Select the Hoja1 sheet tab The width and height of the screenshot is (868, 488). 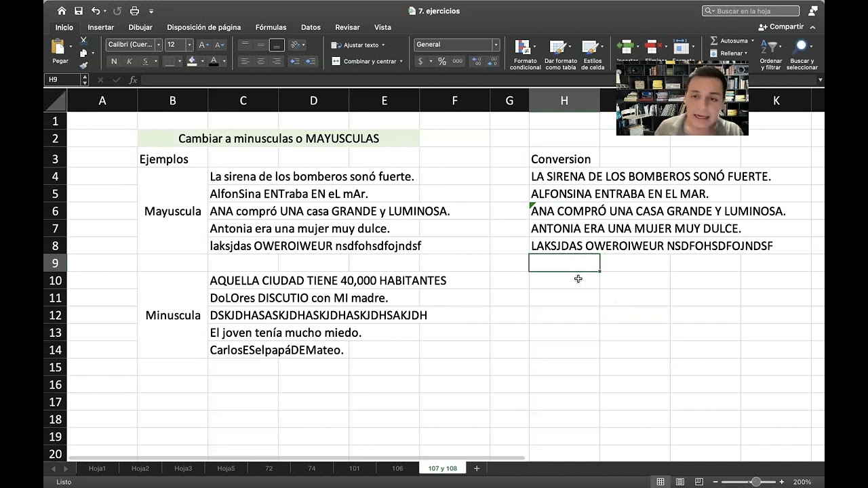coord(97,468)
